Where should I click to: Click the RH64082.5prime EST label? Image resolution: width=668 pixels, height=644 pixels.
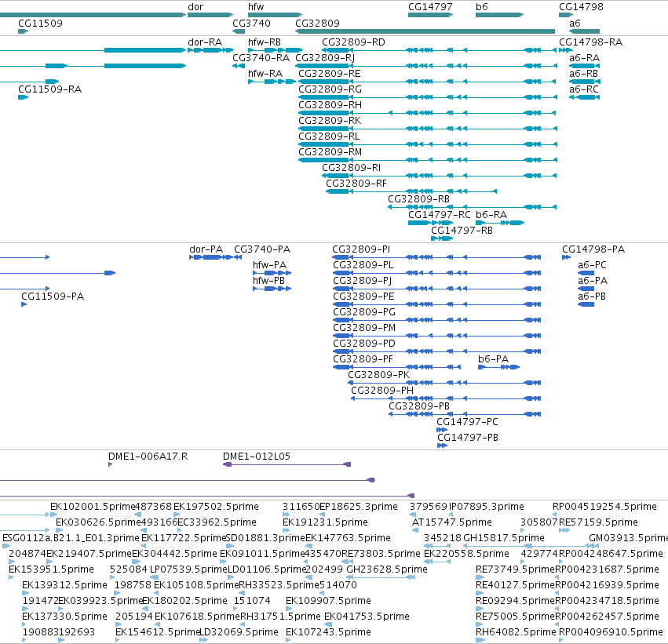pos(516,632)
